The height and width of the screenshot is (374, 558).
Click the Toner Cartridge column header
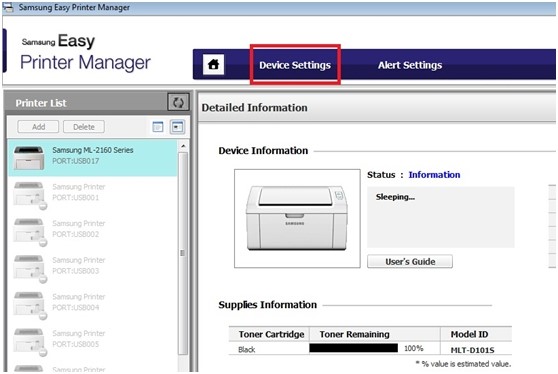tap(271, 335)
